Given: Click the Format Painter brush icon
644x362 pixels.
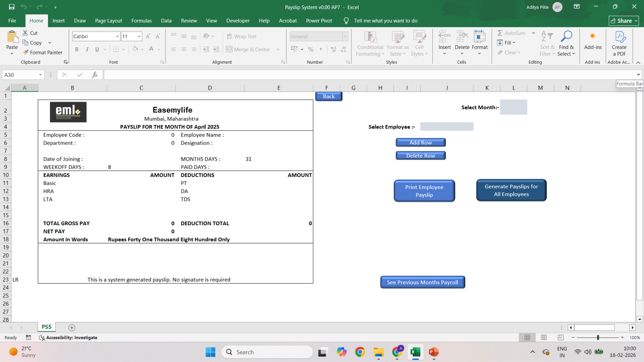Looking at the screenshot, I should [x=26, y=52].
